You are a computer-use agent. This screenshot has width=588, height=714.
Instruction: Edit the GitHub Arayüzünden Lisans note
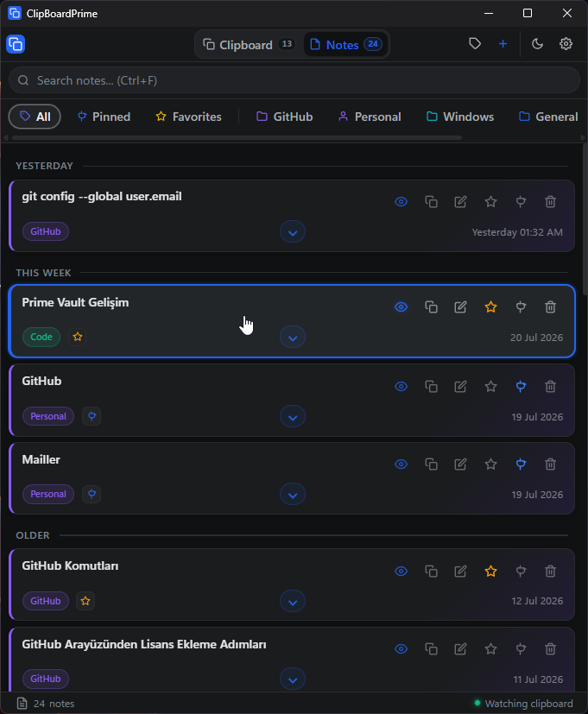(x=460, y=649)
